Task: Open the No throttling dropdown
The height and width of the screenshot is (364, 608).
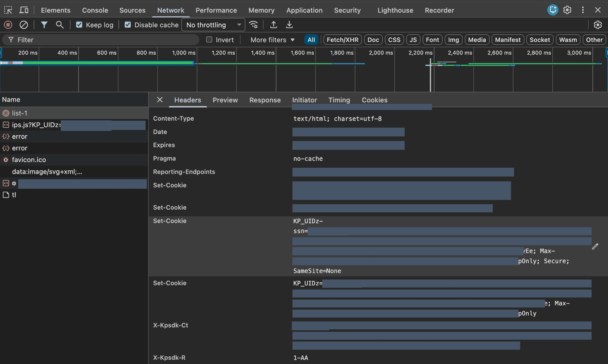Action: point(213,25)
